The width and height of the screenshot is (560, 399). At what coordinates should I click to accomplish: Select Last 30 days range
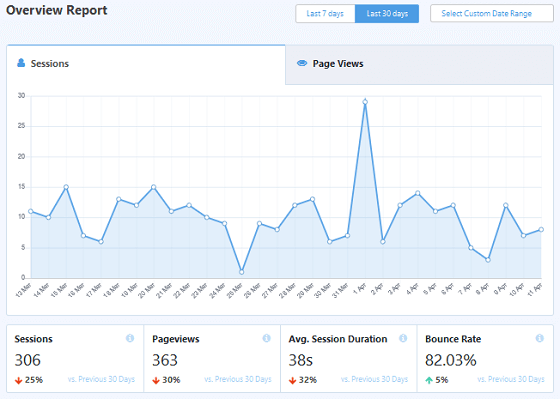point(387,14)
